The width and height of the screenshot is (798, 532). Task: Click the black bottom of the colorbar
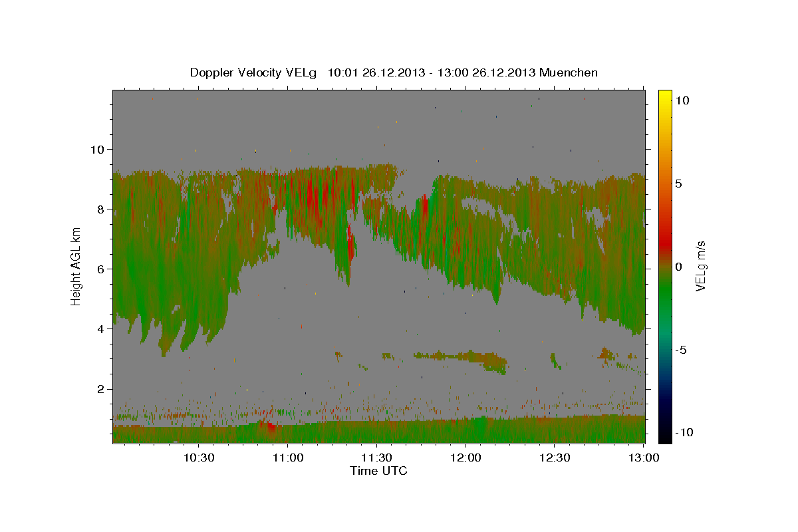[664, 436]
